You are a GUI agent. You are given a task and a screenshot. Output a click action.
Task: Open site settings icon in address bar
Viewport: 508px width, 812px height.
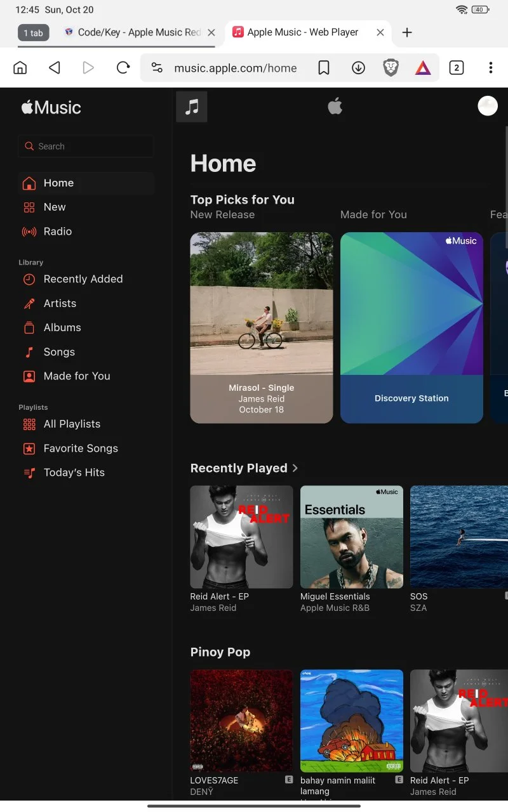click(157, 68)
